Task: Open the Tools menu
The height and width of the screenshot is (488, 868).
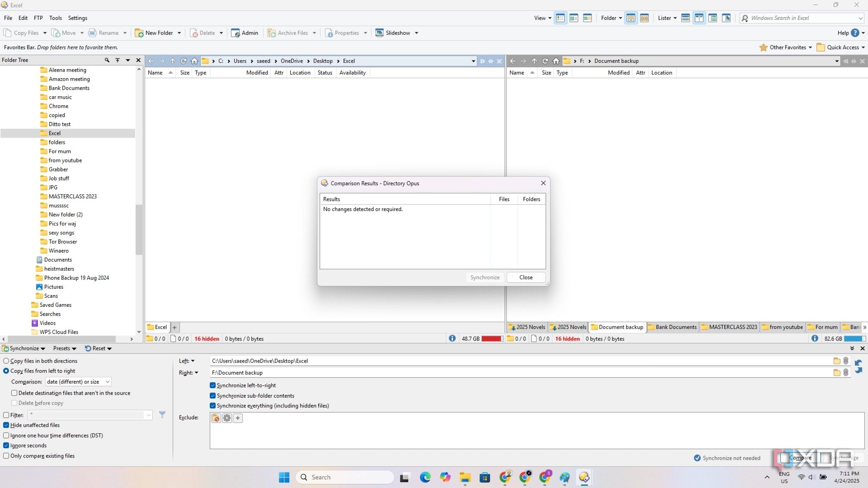Action: tap(55, 18)
